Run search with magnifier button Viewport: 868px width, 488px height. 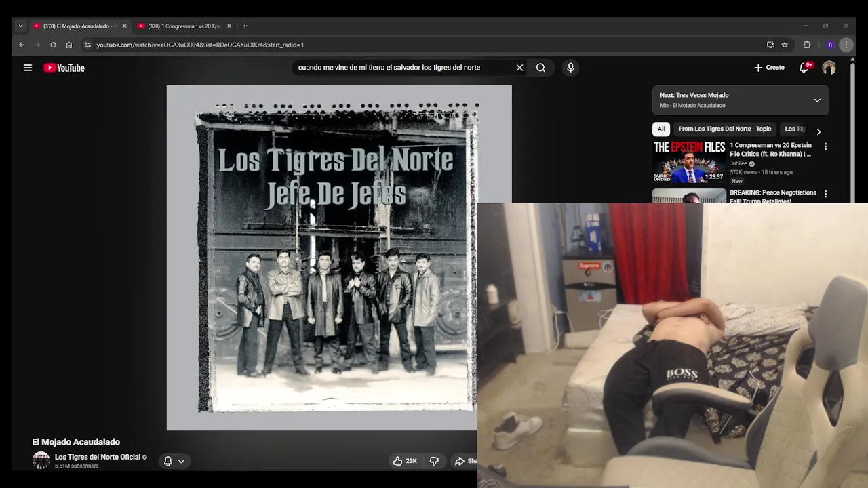[x=540, y=68]
